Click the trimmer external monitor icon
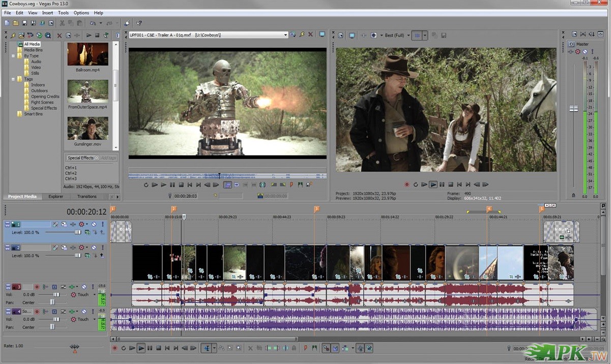Image resolution: width=611 pixels, height=364 pixels. 322,35
